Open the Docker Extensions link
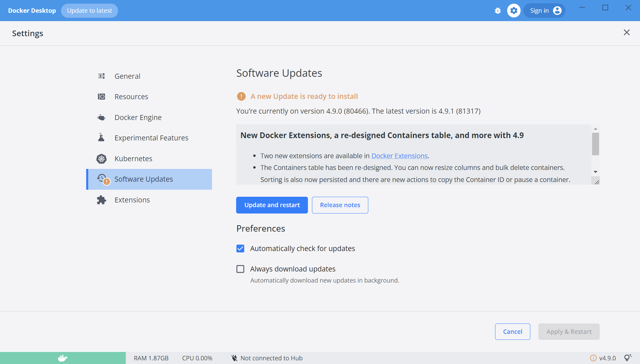640x364 pixels. [399, 156]
